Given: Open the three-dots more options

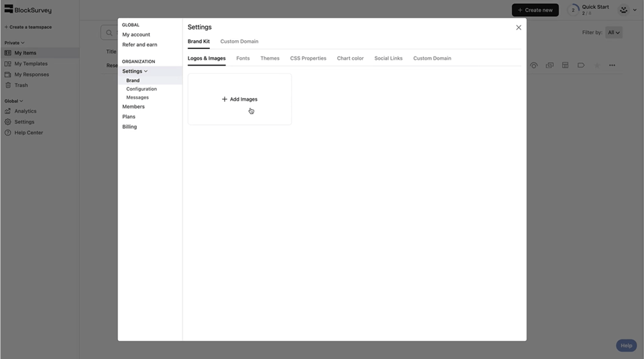Looking at the screenshot, I should click(612, 65).
